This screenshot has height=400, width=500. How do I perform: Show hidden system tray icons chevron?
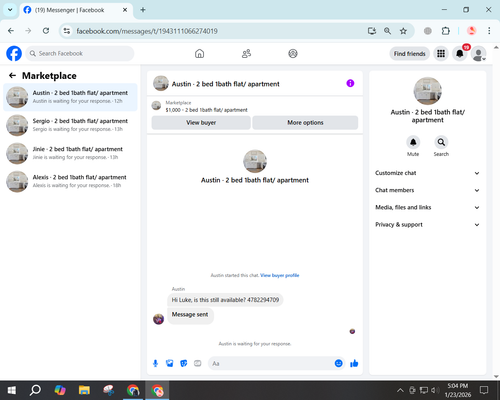point(400,390)
